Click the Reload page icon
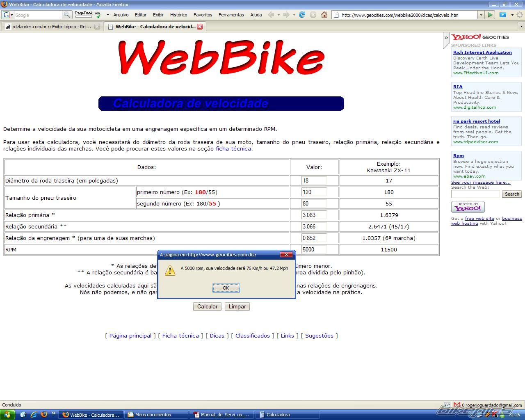The width and height of the screenshot is (525, 420). [x=302, y=15]
